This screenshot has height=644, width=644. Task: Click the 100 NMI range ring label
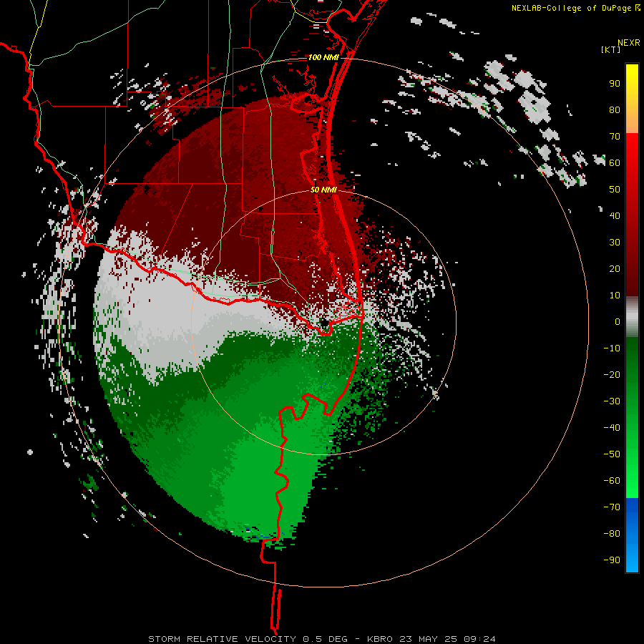323,57
